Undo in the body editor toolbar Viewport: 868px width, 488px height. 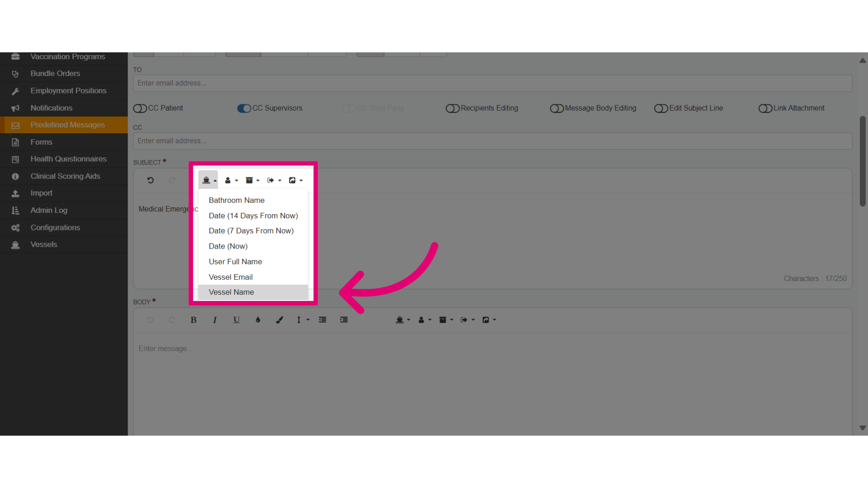(151, 320)
